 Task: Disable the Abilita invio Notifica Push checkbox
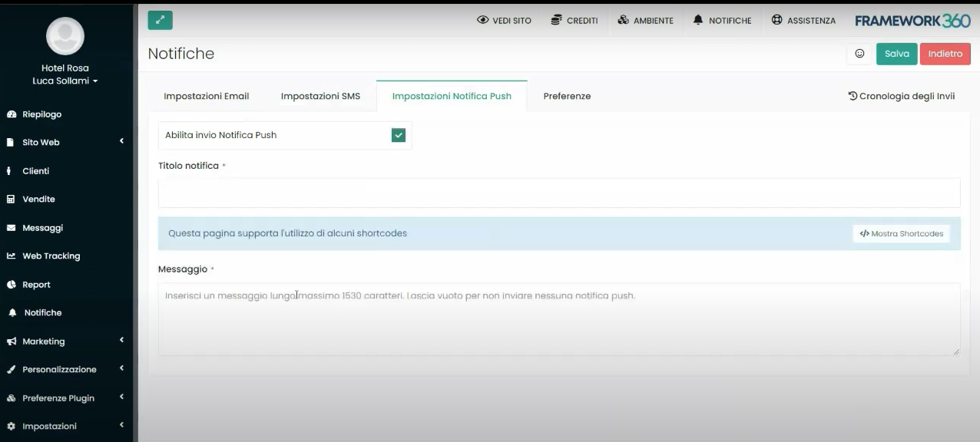click(x=398, y=135)
